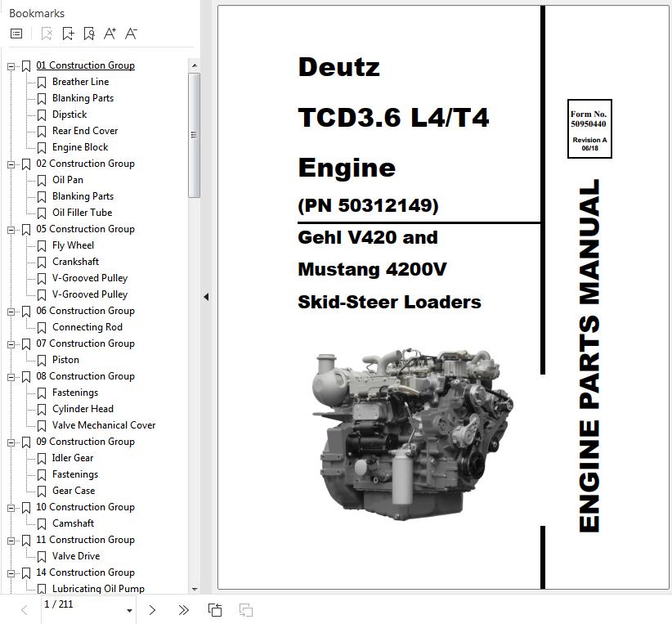Viewport: 672px width, 624px height.
Task: Collapse the 11 Construction Group node
Action: [11, 541]
